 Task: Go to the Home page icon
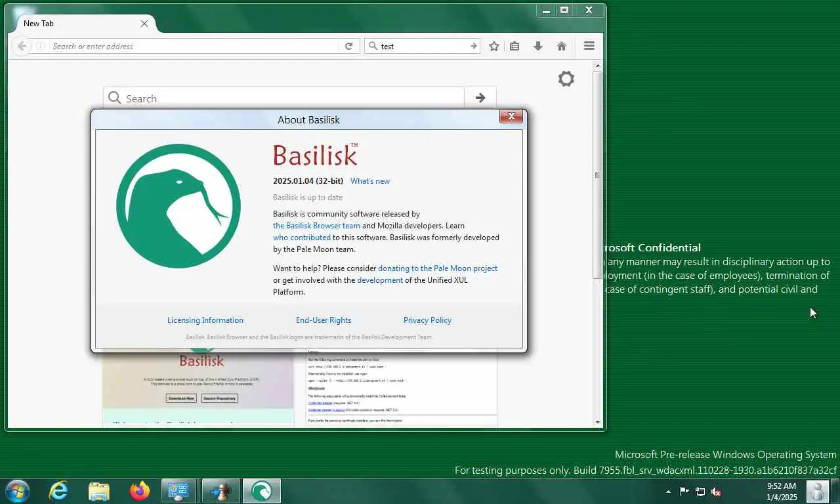(x=562, y=46)
